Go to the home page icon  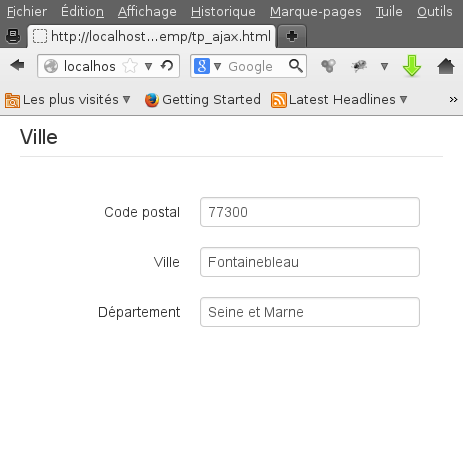[446, 66]
